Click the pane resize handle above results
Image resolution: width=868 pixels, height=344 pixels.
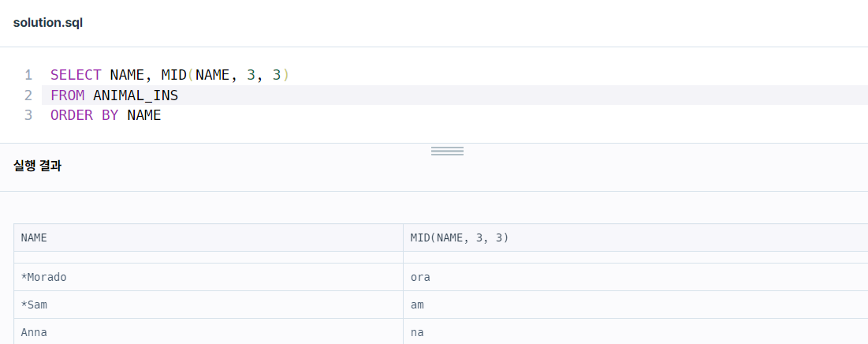point(447,151)
